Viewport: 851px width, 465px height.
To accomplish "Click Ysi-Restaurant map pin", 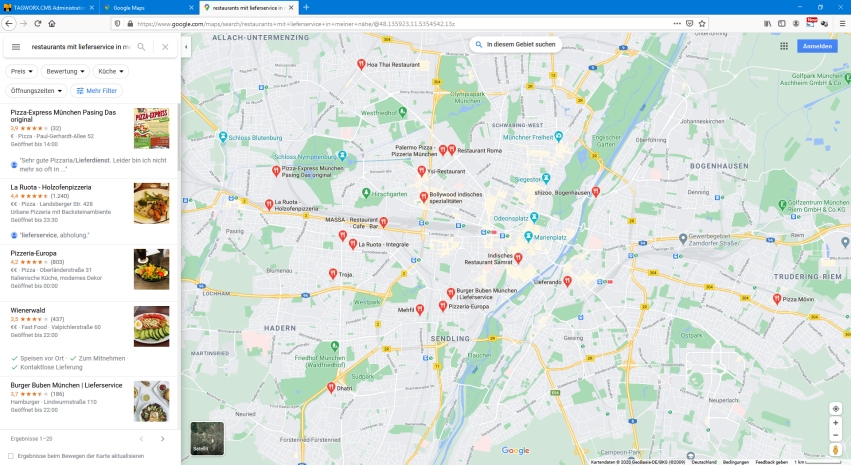I will click(x=421, y=171).
